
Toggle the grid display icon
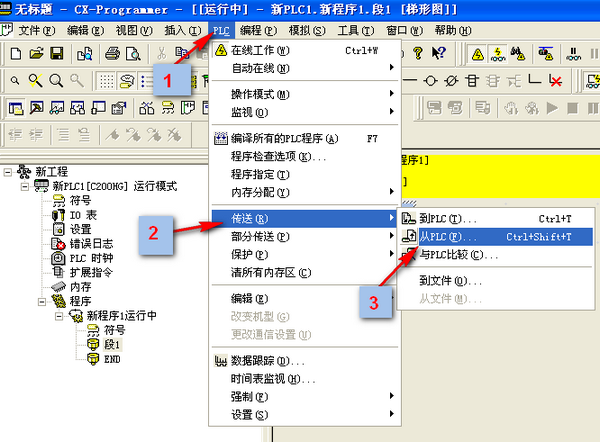[x=106, y=81]
